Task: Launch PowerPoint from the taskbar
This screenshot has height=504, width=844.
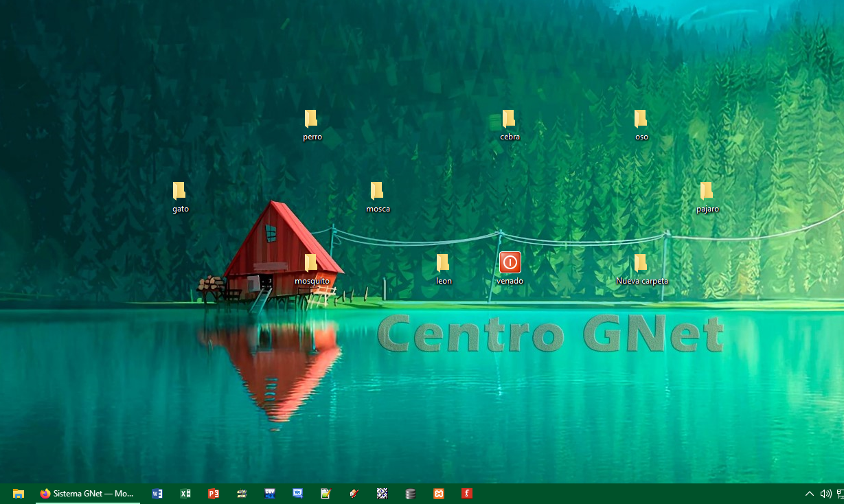Action: tap(214, 494)
